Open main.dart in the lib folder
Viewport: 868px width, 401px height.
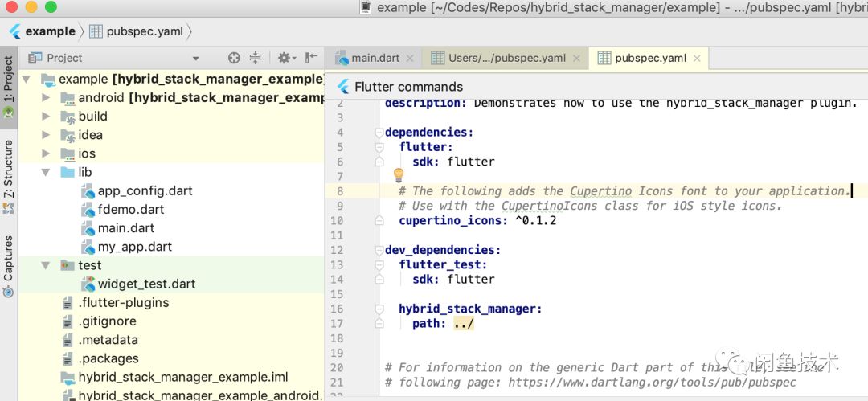[126, 228]
